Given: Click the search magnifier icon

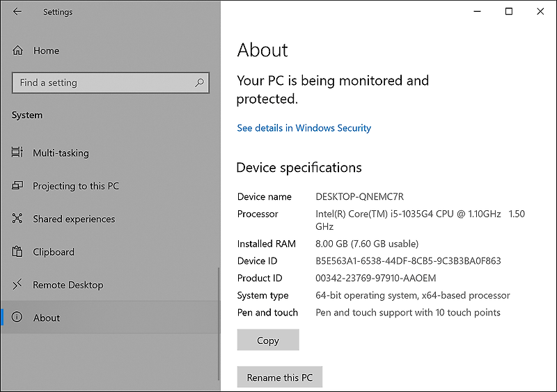Looking at the screenshot, I should pos(200,83).
